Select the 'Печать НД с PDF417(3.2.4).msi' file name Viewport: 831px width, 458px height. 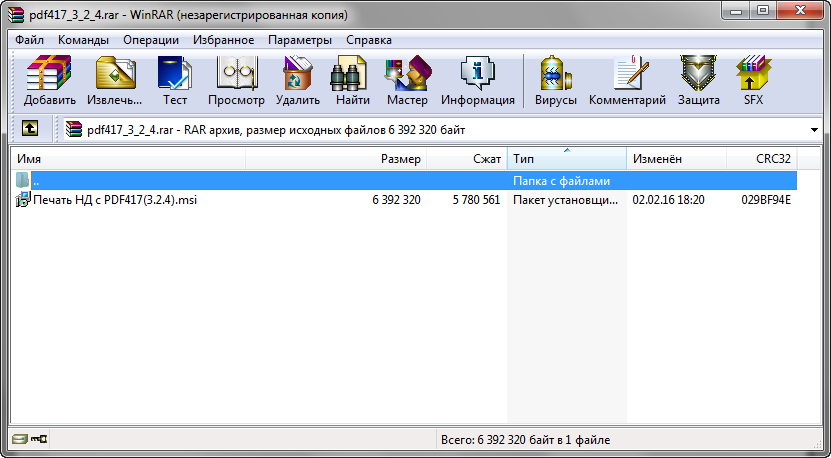point(115,200)
